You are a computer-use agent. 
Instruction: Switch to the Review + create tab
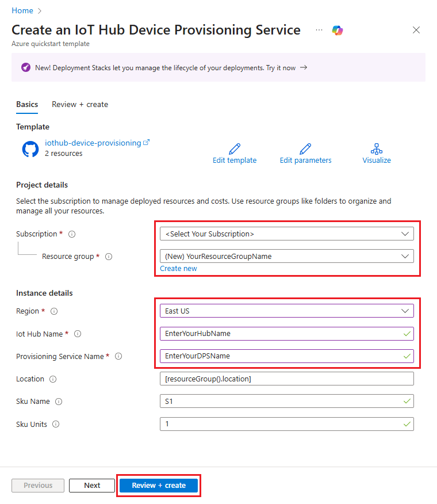click(x=79, y=104)
